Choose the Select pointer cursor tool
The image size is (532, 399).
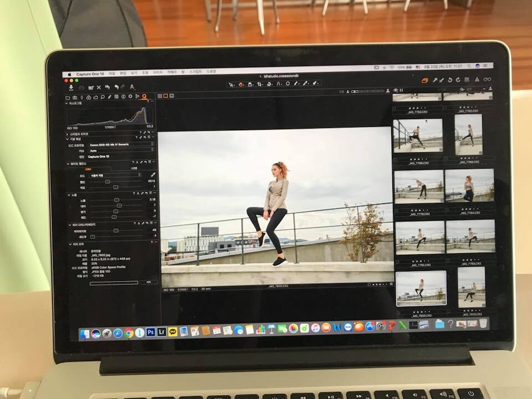coord(232,84)
